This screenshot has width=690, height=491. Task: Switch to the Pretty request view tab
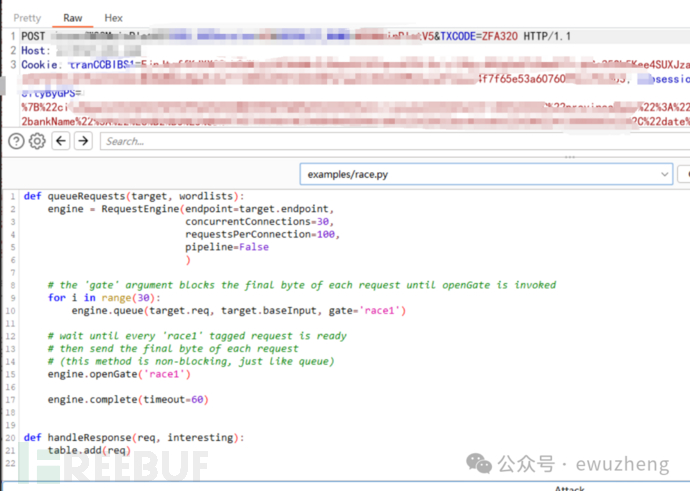[28, 18]
